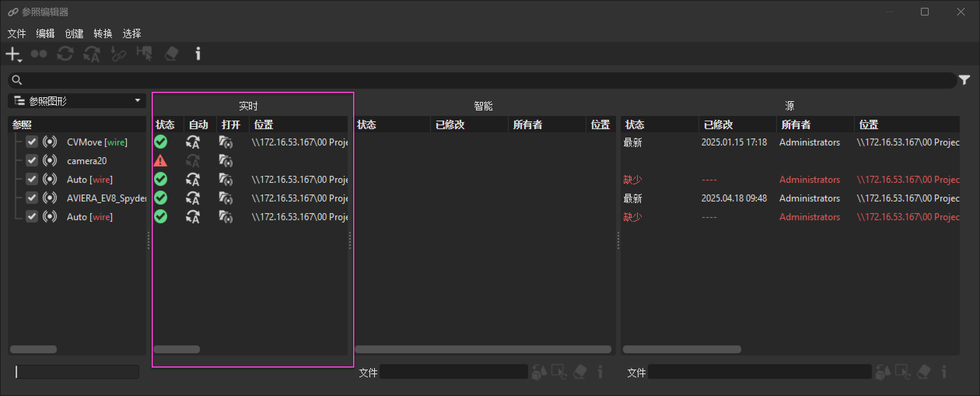Click reference icon next to camera20
Screen dimensions: 980x396
click(x=50, y=160)
